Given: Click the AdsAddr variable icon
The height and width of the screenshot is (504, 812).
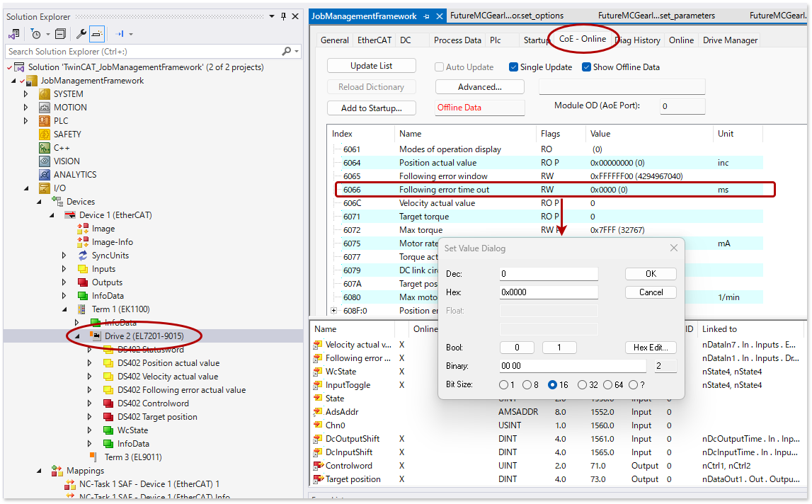Looking at the screenshot, I should pyautogui.click(x=318, y=412).
